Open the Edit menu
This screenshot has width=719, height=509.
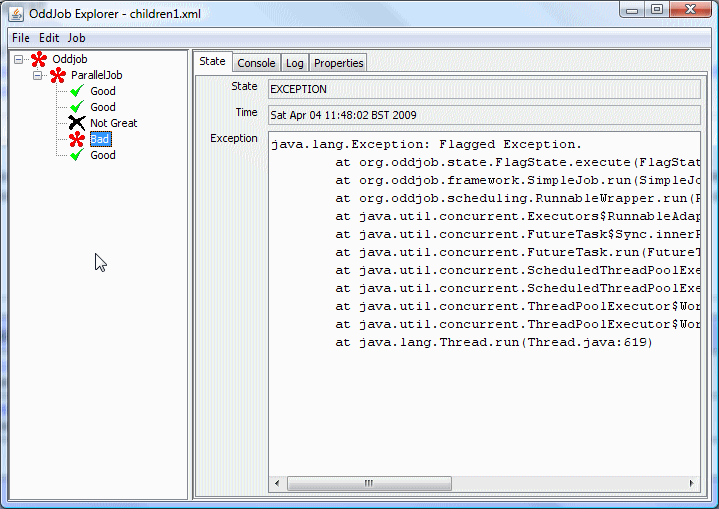pyautogui.click(x=49, y=37)
